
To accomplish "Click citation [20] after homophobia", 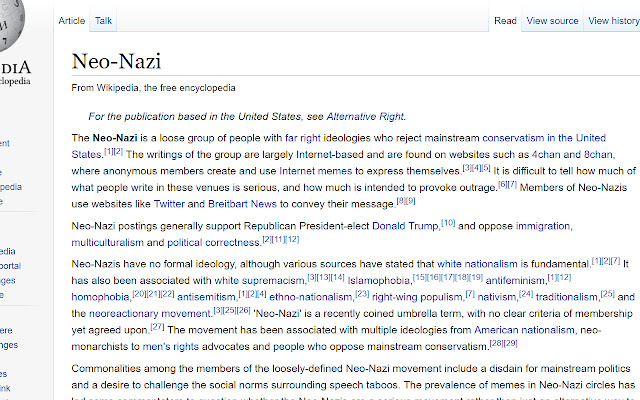I will [x=139, y=293].
